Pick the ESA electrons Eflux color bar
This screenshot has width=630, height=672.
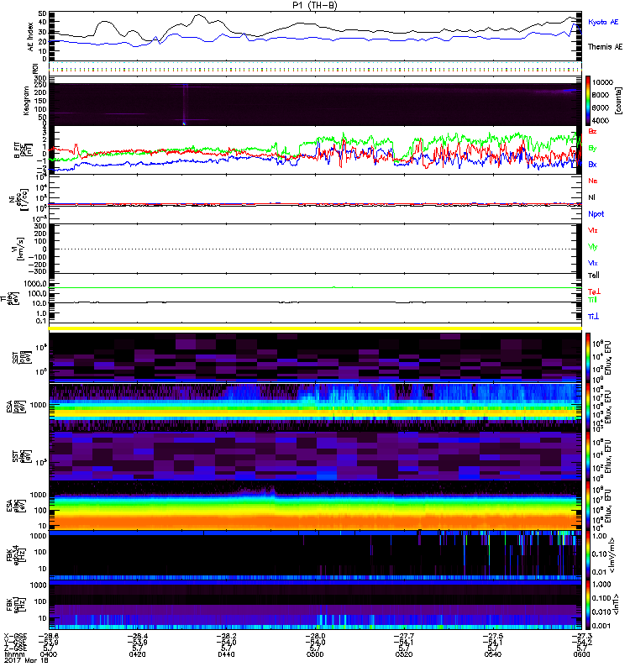(587, 506)
